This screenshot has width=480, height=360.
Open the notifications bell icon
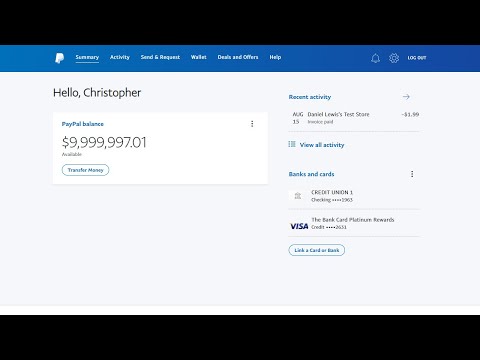point(375,58)
